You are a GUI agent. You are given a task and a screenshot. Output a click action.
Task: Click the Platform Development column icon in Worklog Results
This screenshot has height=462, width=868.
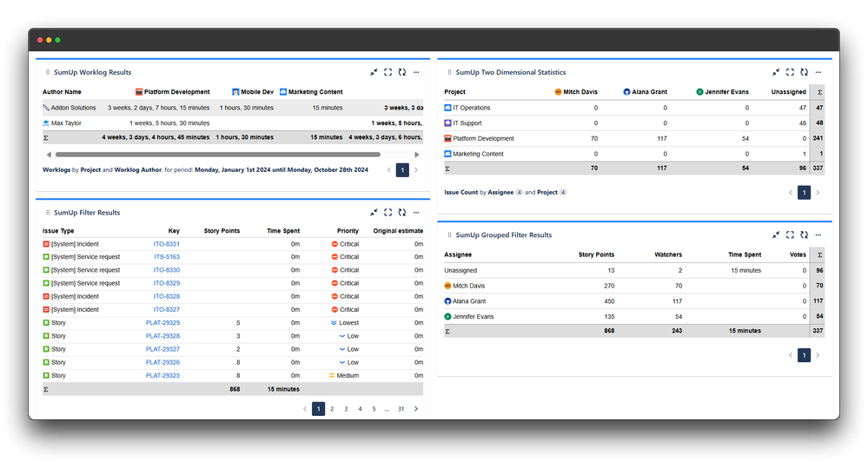139,92
